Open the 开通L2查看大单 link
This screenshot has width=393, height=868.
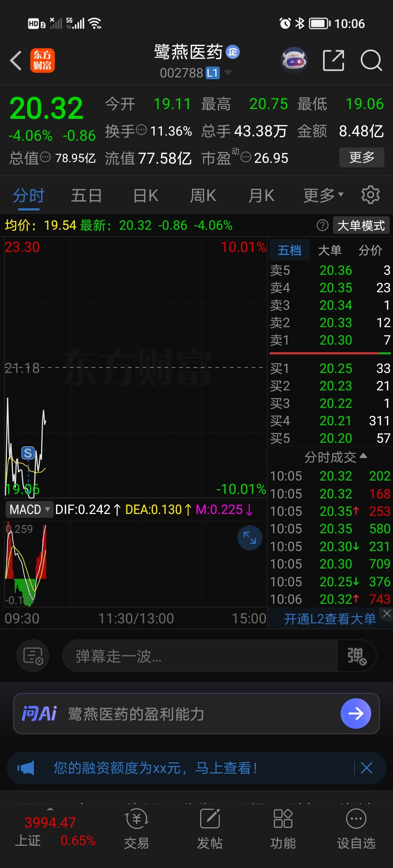point(330,619)
